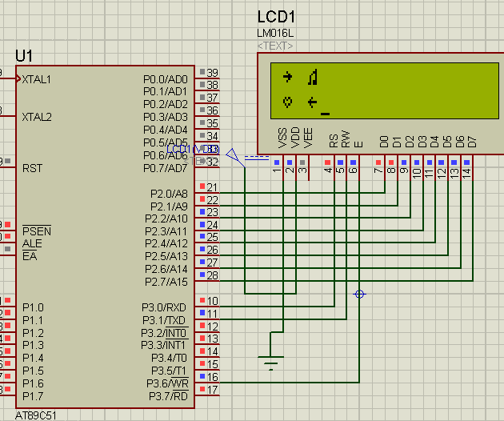
Task: Select the D7 pin label on LCD1
Action: click(x=472, y=142)
